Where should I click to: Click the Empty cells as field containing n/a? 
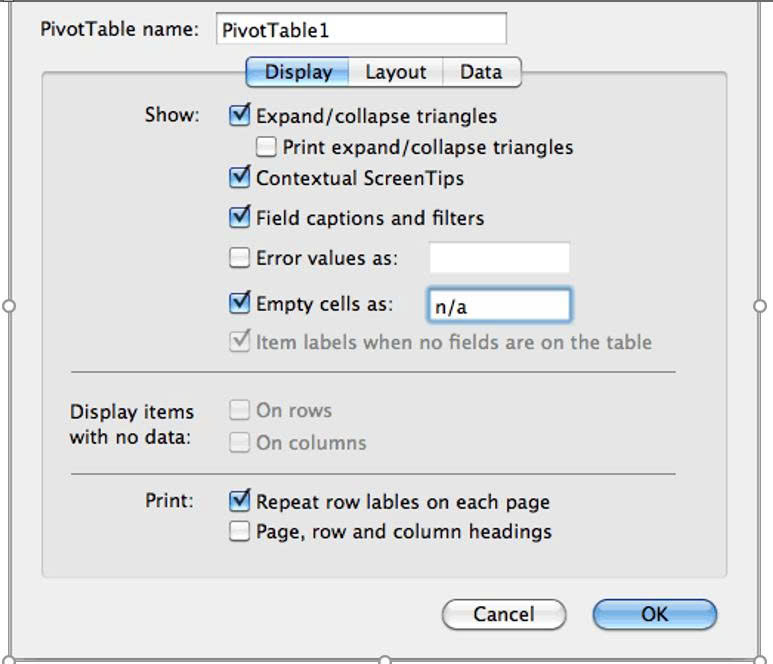pos(499,306)
